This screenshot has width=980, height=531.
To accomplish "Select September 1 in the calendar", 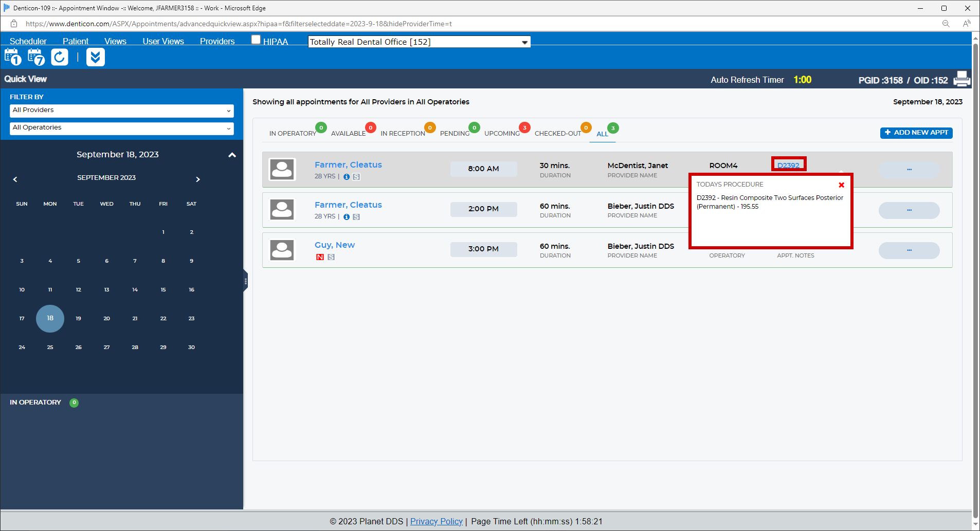I will click(163, 232).
